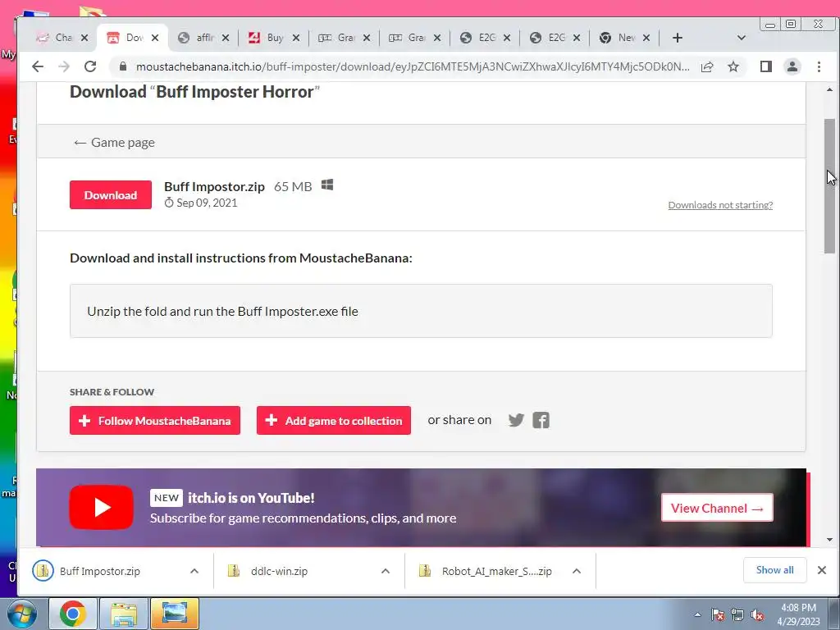The height and width of the screenshot is (630, 840).
Task: Open a new tab with plus button
Action: (677, 38)
